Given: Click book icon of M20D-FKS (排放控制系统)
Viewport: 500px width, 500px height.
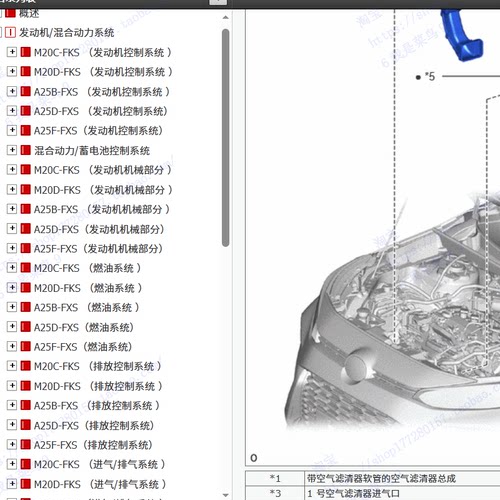Looking at the screenshot, I should (26, 386).
